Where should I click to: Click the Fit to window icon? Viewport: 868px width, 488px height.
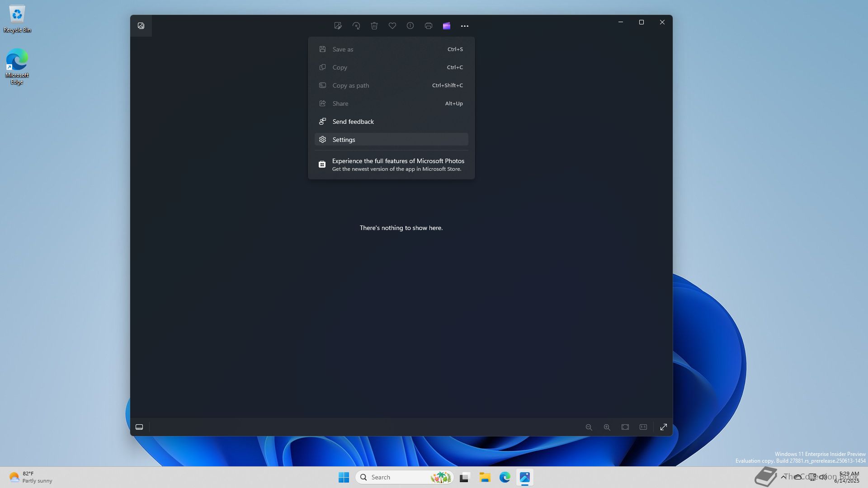click(625, 427)
